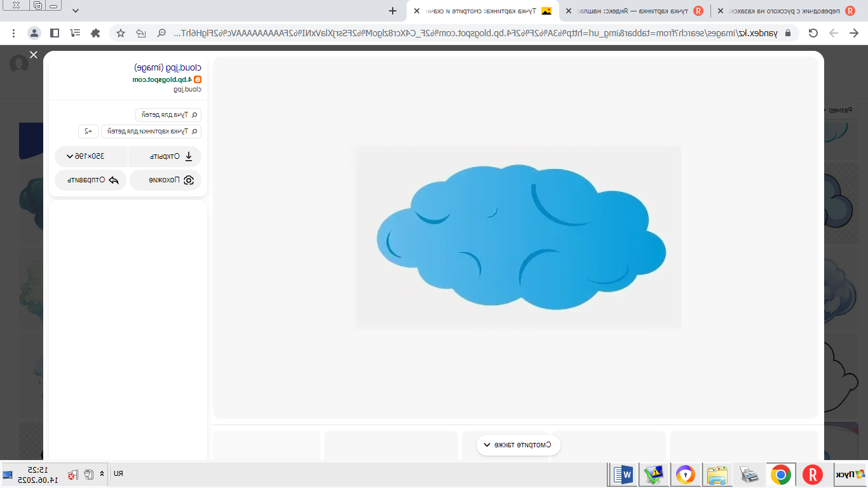Open the Размер filter behind the viewer
The height and width of the screenshot is (488, 868).
(839, 111)
